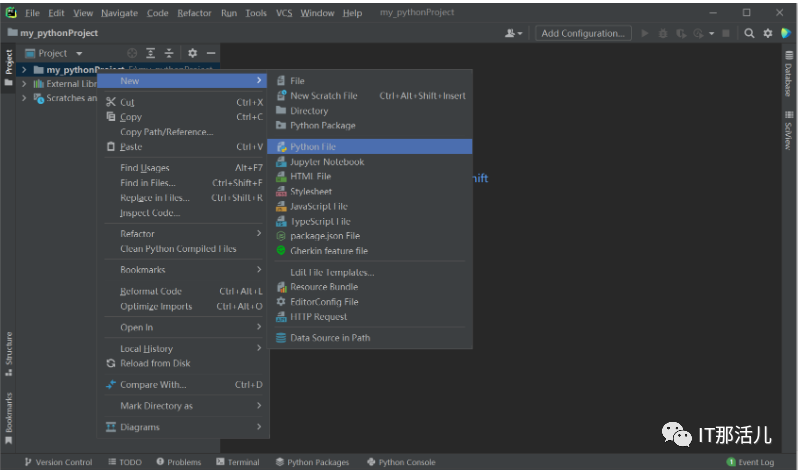Viewport: 798px width, 470px height.
Task: Open the Problems tool window
Action: point(179,462)
